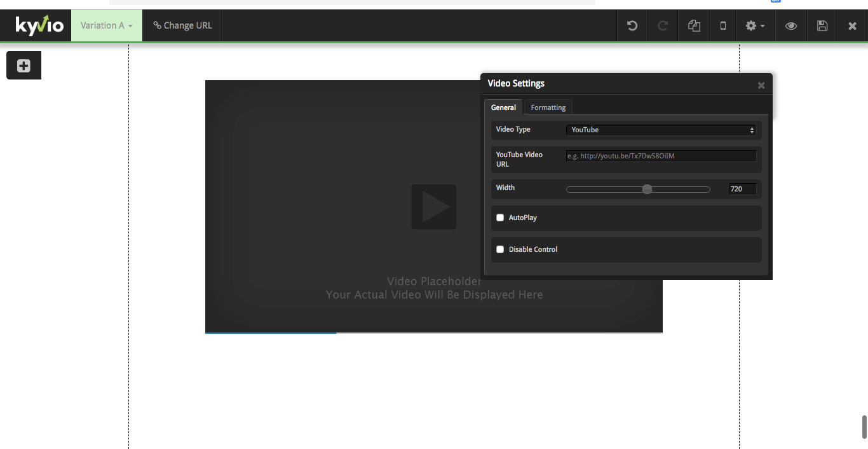The image size is (868, 449).
Task: Switch to mobile preview icon
Action: click(722, 25)
